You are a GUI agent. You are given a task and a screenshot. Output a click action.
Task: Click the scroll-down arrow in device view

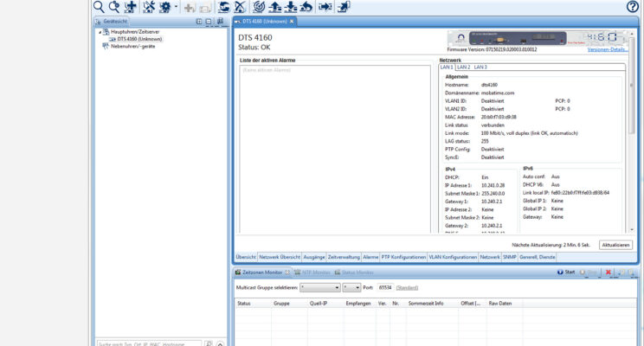tap(632, 230)
